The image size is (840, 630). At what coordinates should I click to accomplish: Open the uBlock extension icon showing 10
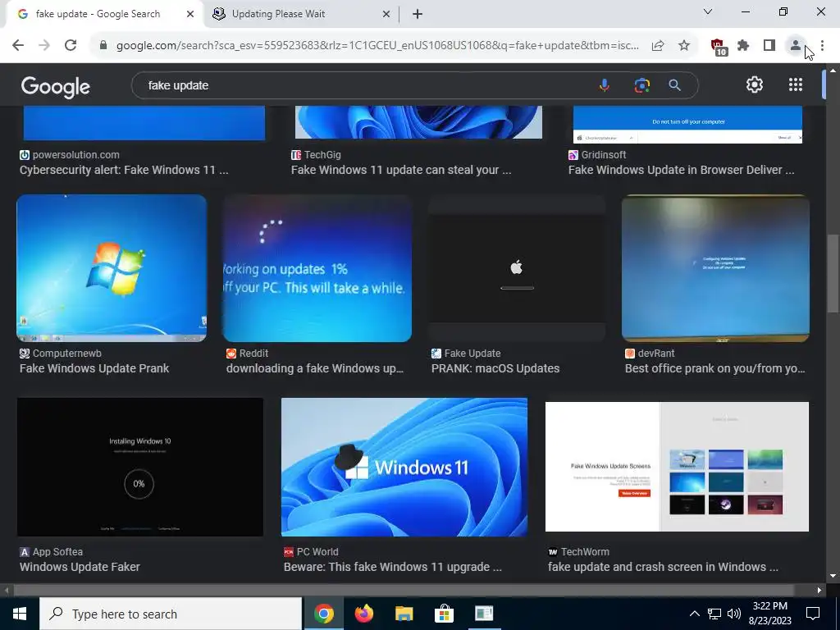click(x=719, y=47)
